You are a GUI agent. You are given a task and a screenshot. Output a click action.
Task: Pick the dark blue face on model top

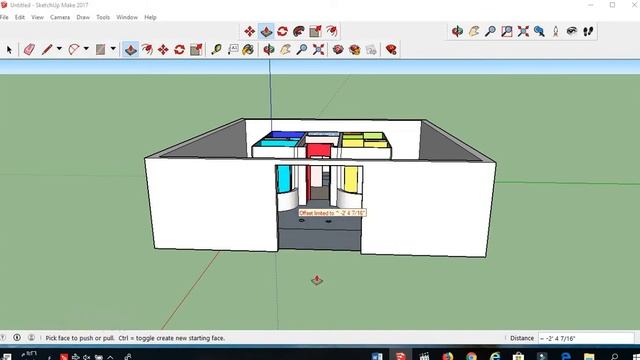[287, 135]
